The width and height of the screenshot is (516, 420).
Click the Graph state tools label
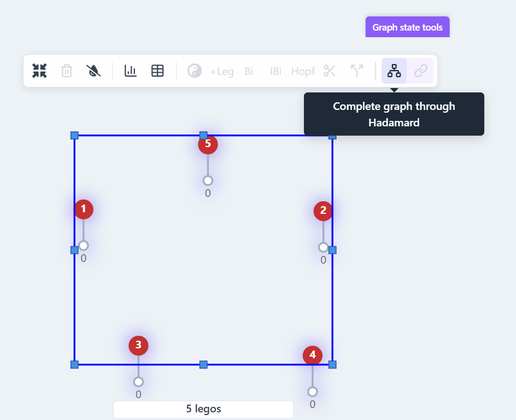click(407, 27)
